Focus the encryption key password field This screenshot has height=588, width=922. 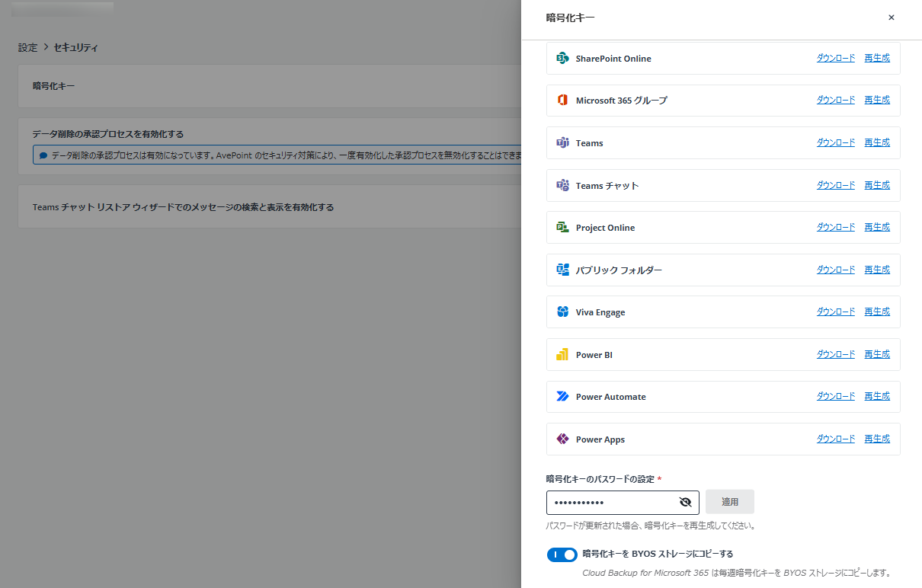click(x=623, y=503)
